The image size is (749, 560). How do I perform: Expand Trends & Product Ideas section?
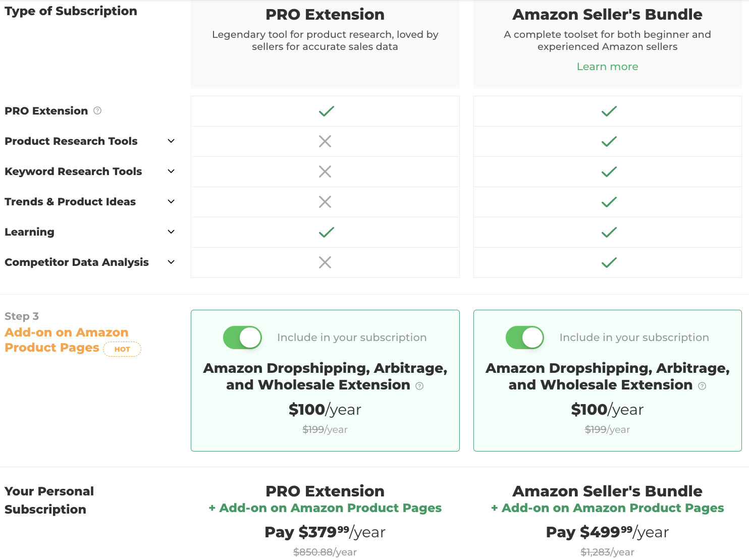coord(171,202)
